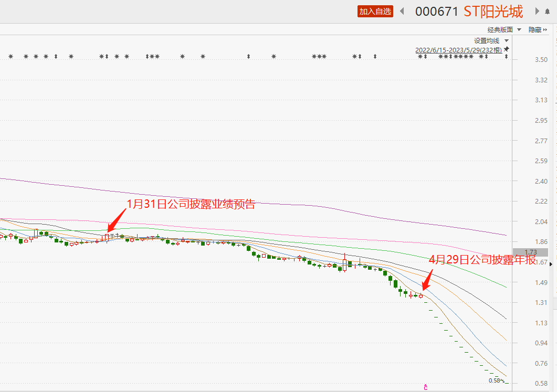557x392 pixels.
Task: Click the alert bell icon
Action: pyautogui.click(x=548, y=11)
